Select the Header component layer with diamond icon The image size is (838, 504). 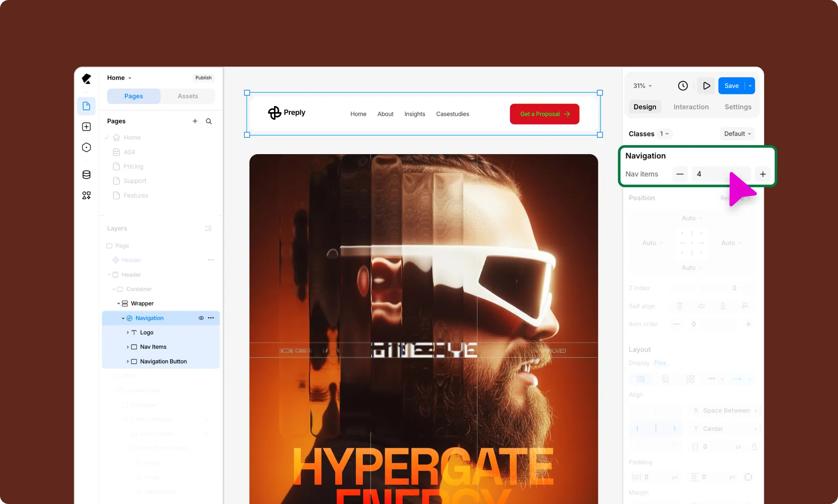point(131,260)
